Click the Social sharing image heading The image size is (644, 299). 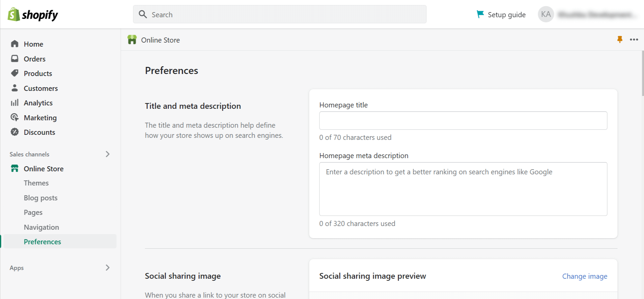(183, 276)
